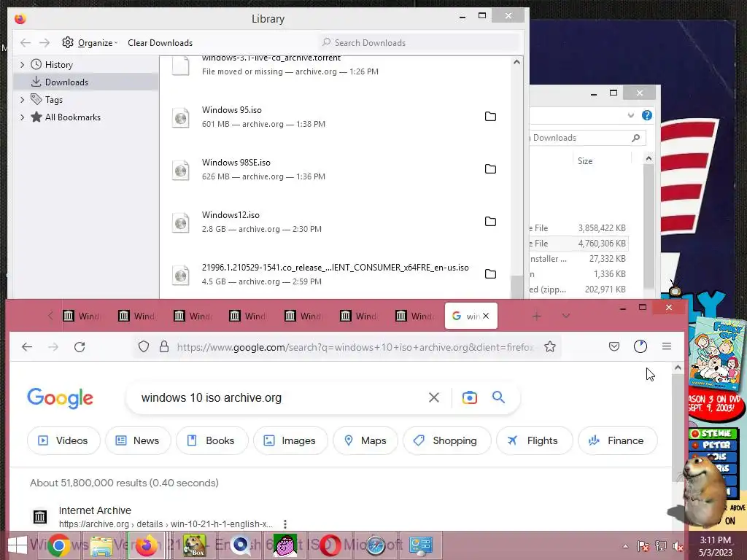Open Chrome from the taskbar
747x560 pixels.
coord(59,545)
